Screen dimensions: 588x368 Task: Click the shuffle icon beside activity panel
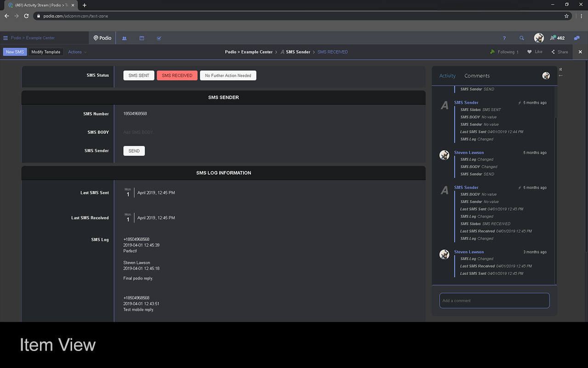[x=560, y=69]
